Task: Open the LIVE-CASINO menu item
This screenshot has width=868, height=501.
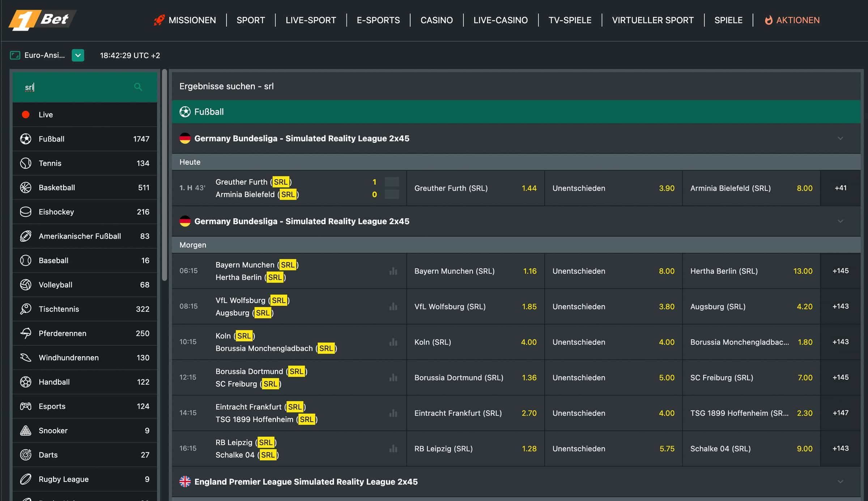Action: [x=500, y=20]
